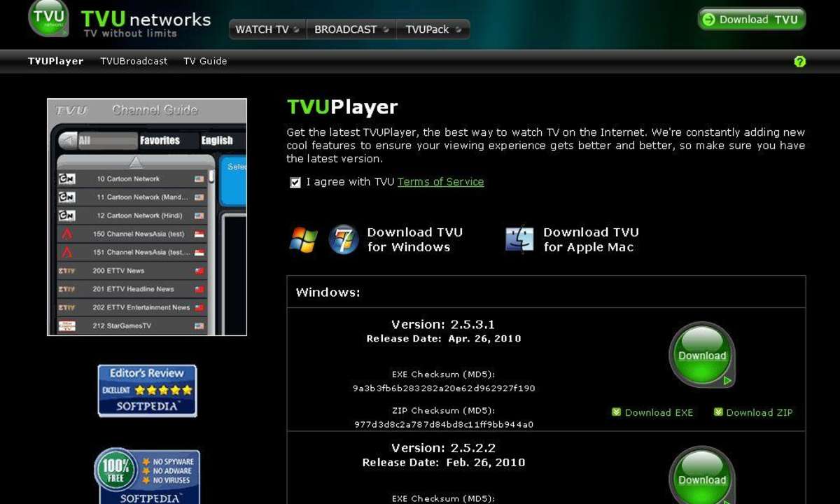Select the TVUBroadcast tab
Screen dimensions: 840x504
pos(134,61)
